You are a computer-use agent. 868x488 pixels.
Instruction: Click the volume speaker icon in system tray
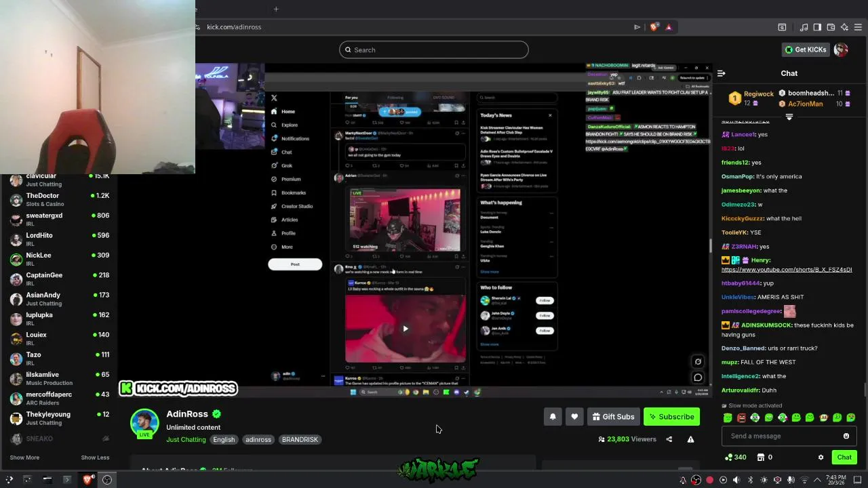736,480
